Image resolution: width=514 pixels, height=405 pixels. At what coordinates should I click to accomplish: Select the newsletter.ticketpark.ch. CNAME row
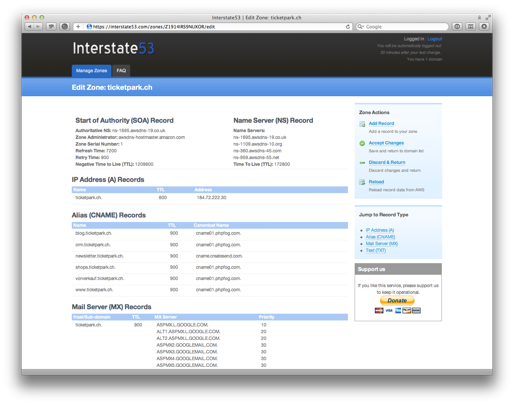[x=210, y=256]
